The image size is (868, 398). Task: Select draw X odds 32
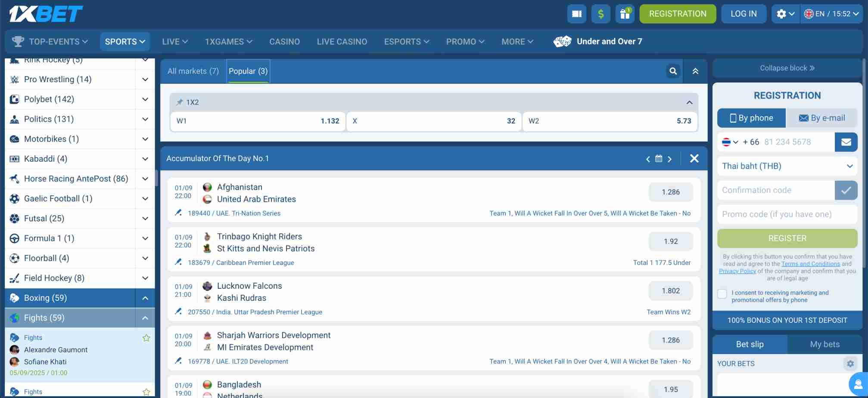click(x=434, y=121)
